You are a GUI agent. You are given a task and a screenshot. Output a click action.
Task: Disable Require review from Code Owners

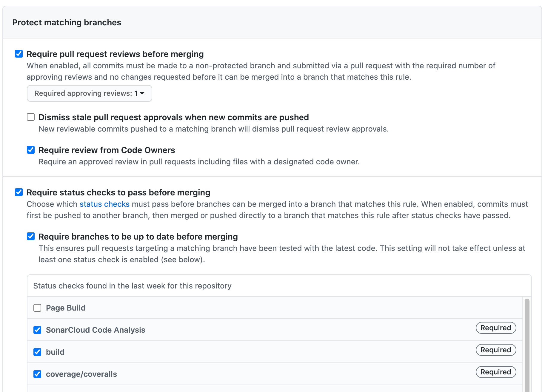(x=31, y=150)
